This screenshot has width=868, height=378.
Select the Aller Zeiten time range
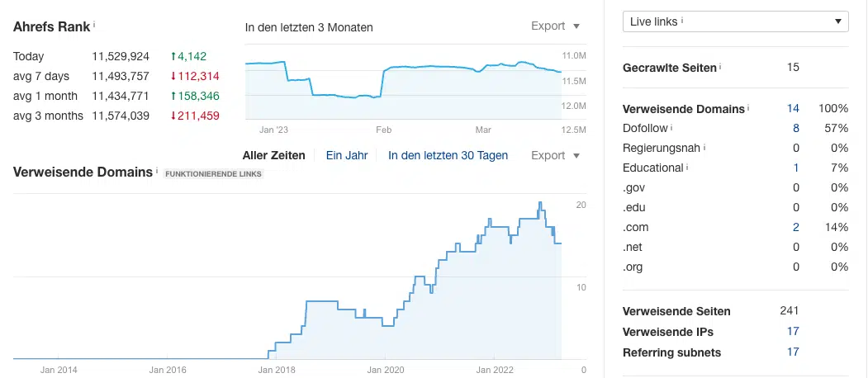point(273,155)
